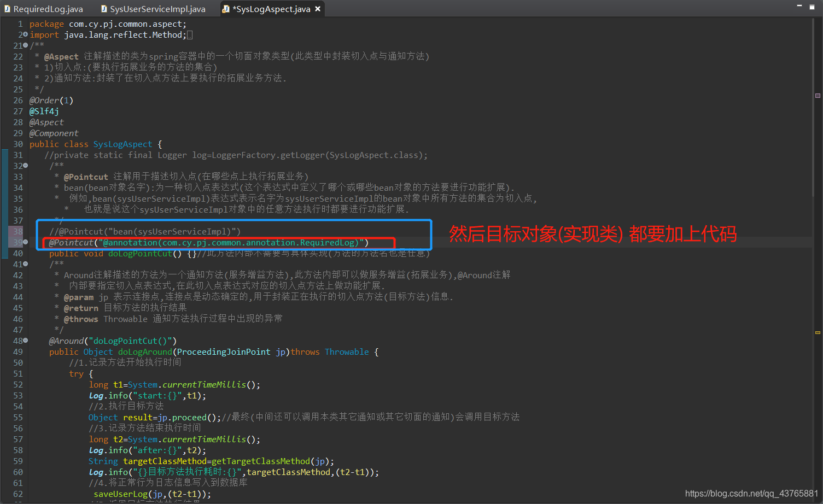Image resolution: width=823 pixels, height=504 pixels.
Task: Click the folded-code ellipsis box after Method import
Action: (x=190, y=35)
